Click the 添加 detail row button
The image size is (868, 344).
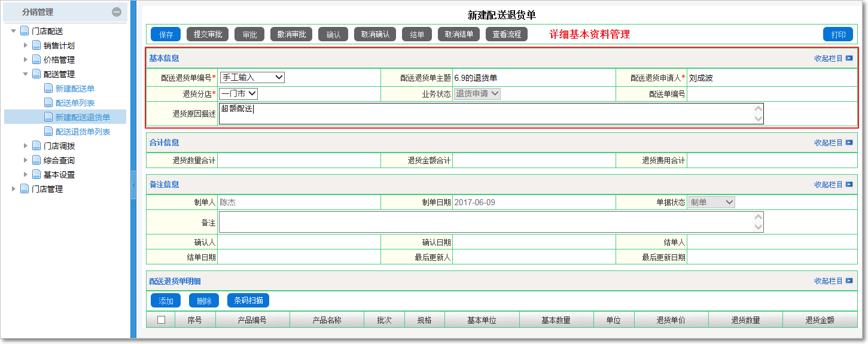coord(166,301)
